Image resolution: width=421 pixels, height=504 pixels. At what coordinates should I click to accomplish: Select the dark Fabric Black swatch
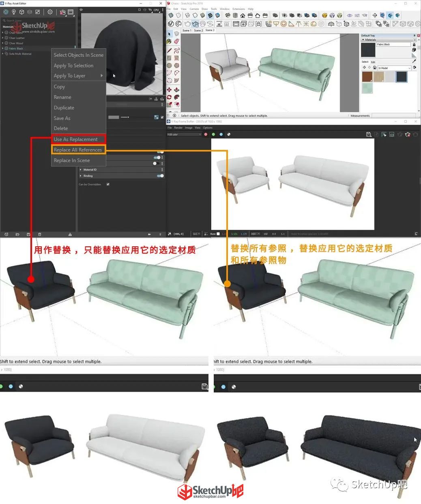pos(402,76)
